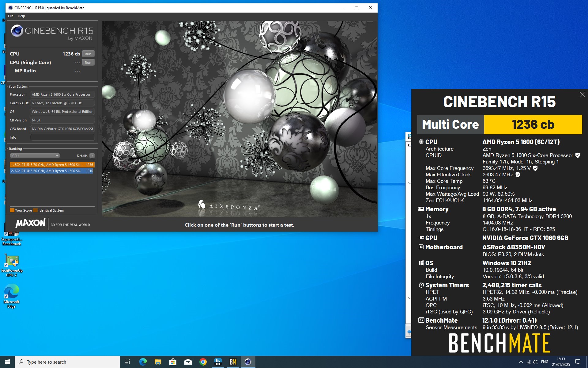Click the Your Score orange legend swatch

pos(12,210)
